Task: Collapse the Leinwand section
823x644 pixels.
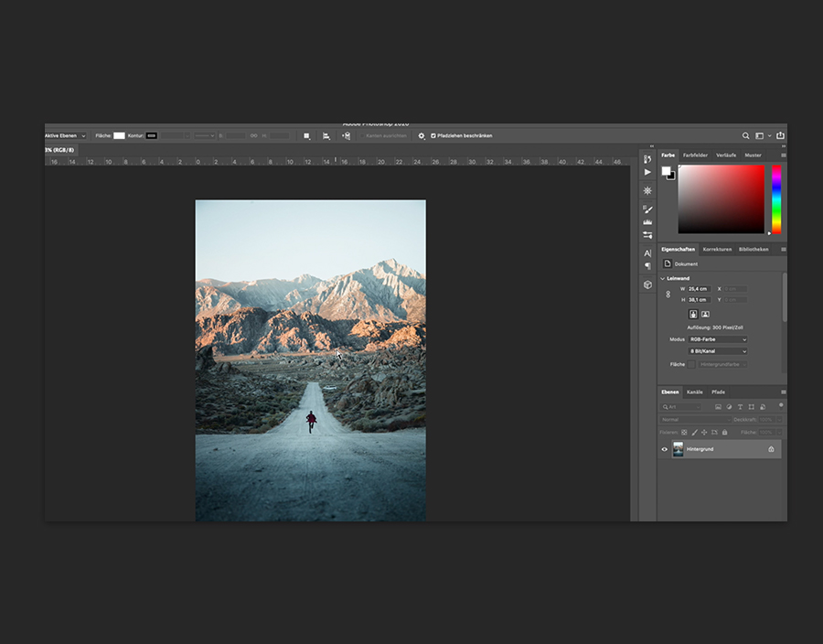Action: tap(662, 279)
